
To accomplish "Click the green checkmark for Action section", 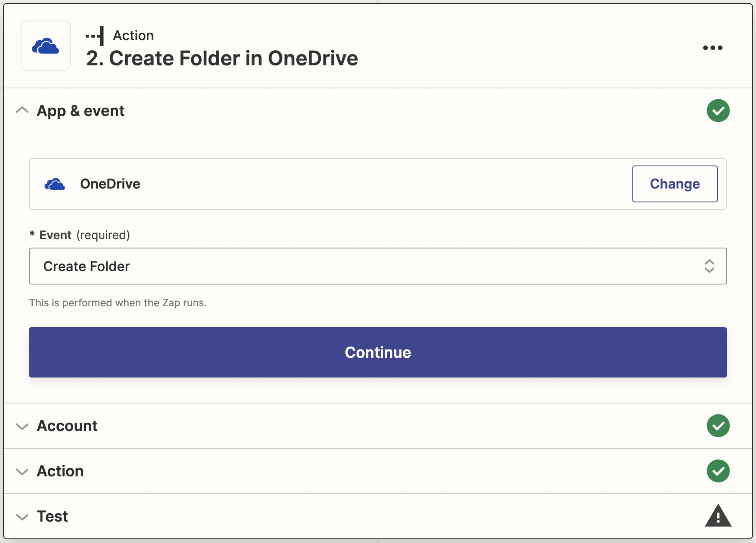I will pyautogui.click(x=718, y=471).
